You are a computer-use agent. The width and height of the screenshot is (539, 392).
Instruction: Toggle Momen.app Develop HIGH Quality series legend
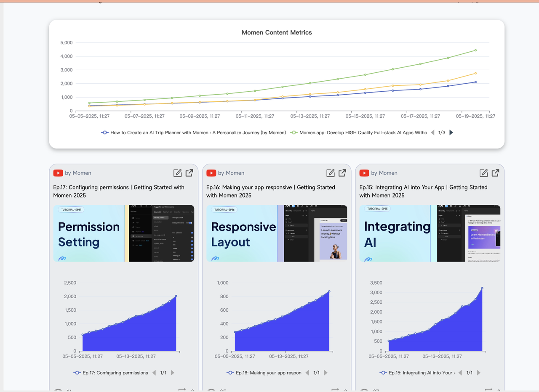pyautogui.click(x=359, y=132)
